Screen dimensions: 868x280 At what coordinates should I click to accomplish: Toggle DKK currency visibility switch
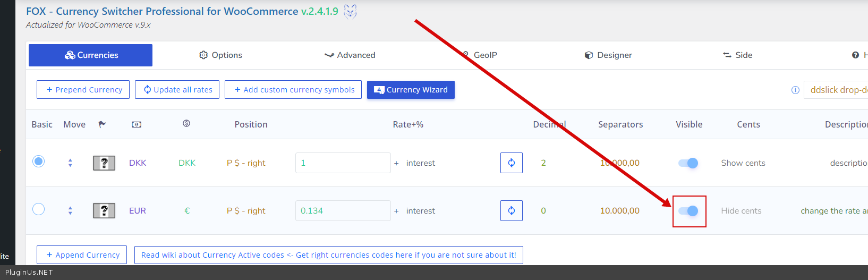(x=688, y=163)
